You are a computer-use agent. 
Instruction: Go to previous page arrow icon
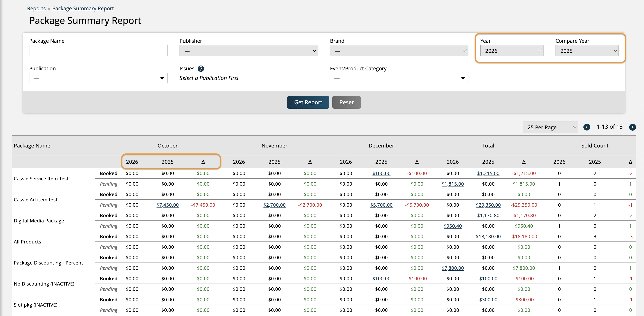pyautogui.click(x=587, y=127)
